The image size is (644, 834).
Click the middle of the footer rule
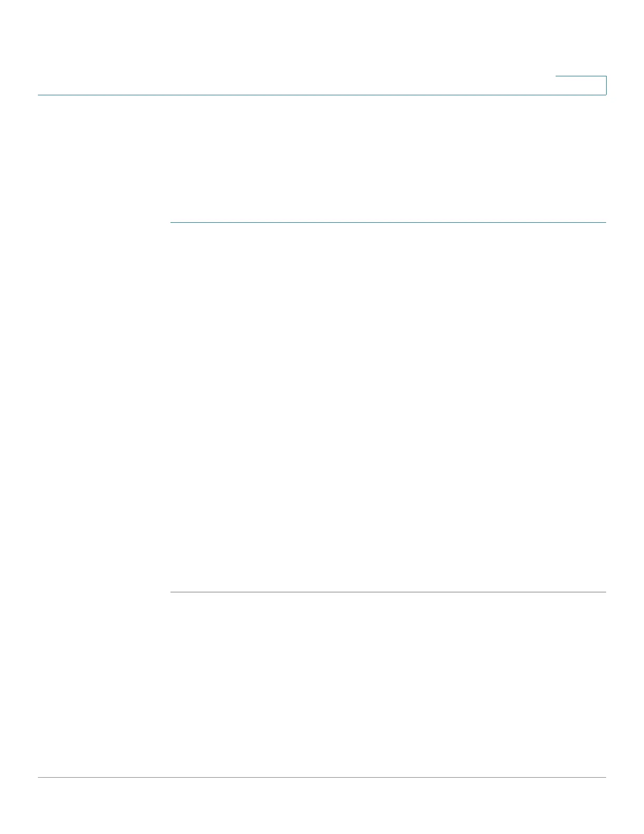(x=322, y=778)
